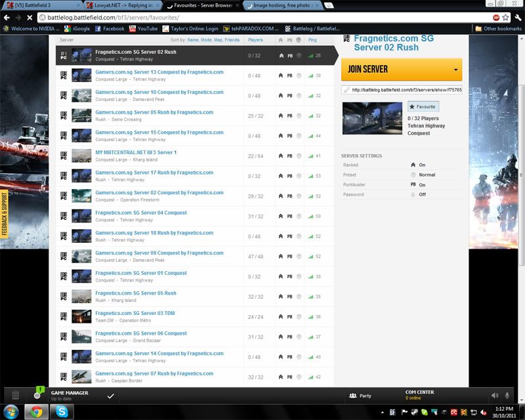Viewport: 525px width, 420px height.
Task: Open Taylor's Online Login bookmark
Action: [x=190, y=28]
